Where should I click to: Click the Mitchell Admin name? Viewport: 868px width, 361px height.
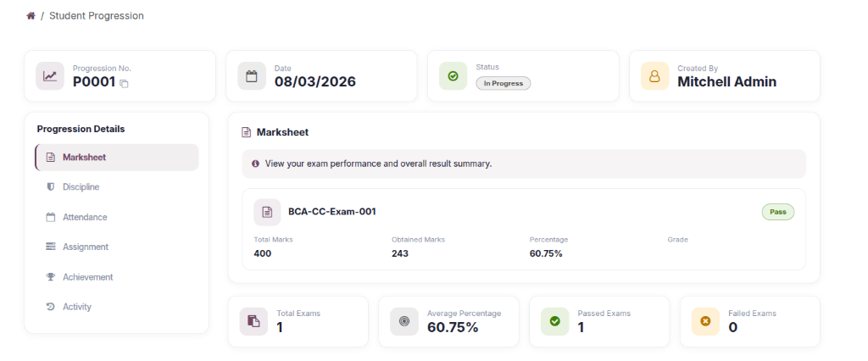pos(726,82)
